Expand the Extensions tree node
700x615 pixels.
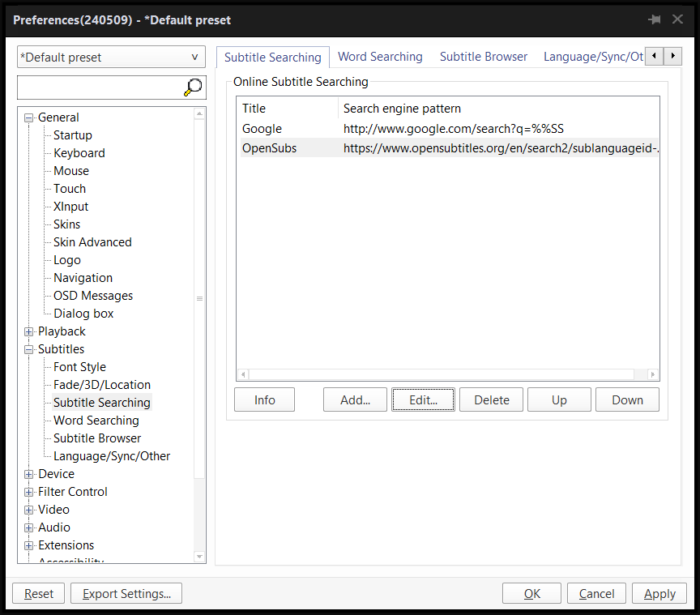[x=29, y=546]
